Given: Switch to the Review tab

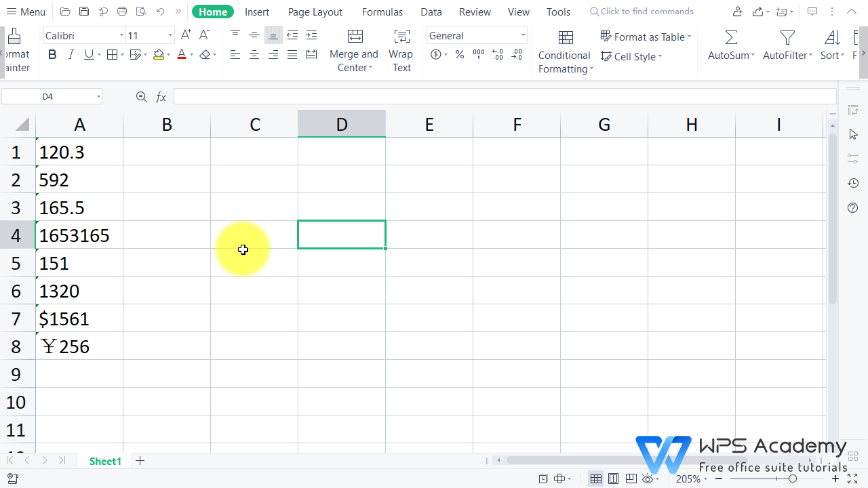Looking at the screenshot, I should point(475,12).
